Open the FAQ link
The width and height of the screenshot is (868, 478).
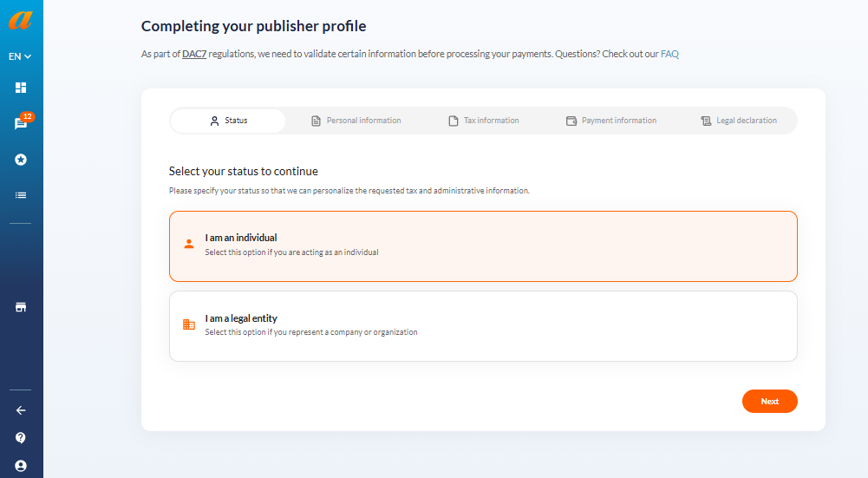669,54
